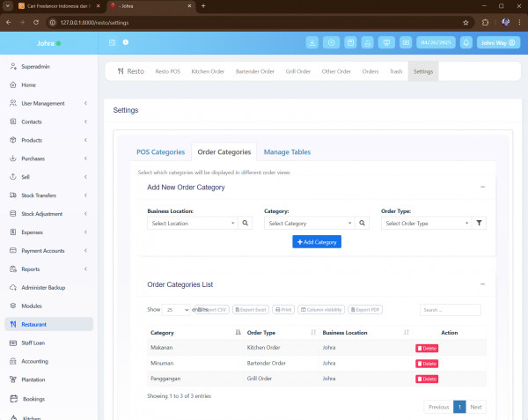This screenshot has height=420, width=528.
Task: Bookmark this page with the star icon
Action: tap(466, 23)
